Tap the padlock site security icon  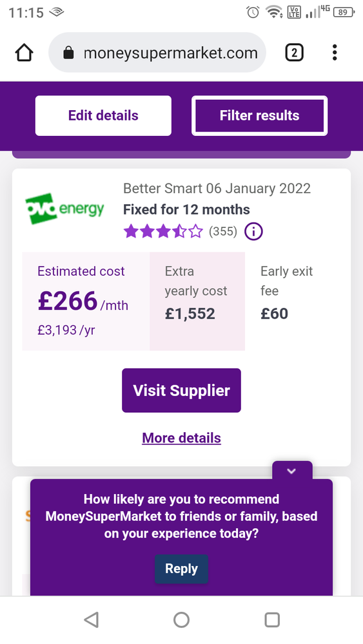click(68, 53)
